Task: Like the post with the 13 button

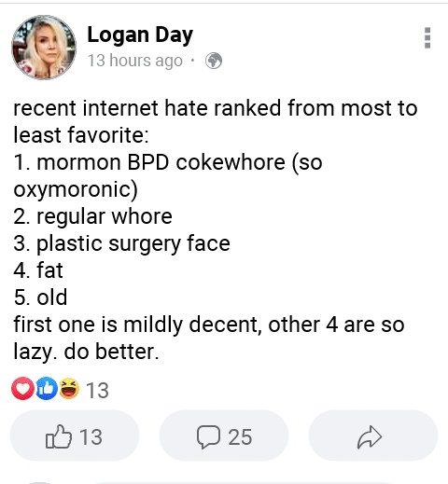Action: pos(75,436)
